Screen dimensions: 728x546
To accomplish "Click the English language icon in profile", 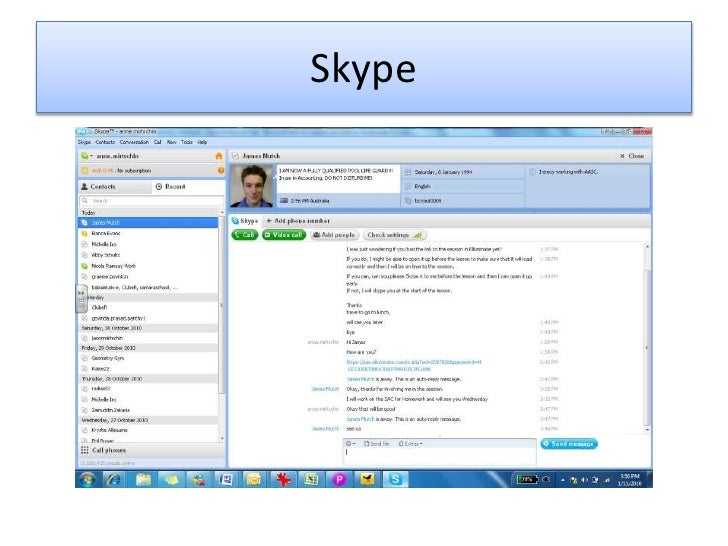I will [x=408, y=186].
